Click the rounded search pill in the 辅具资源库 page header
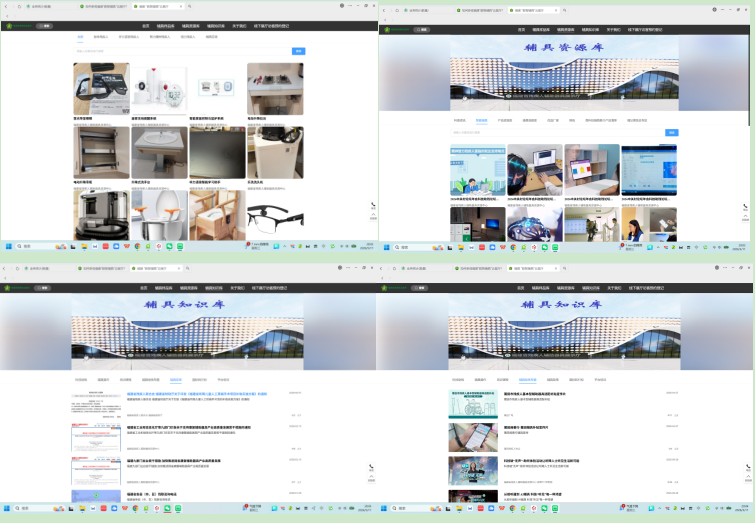 [421, 30]
